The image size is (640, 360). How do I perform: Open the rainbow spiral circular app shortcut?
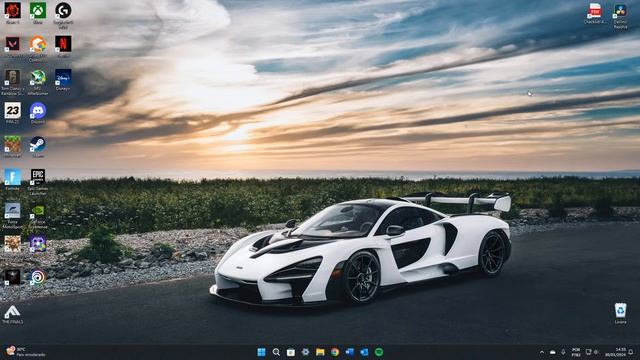38,277
